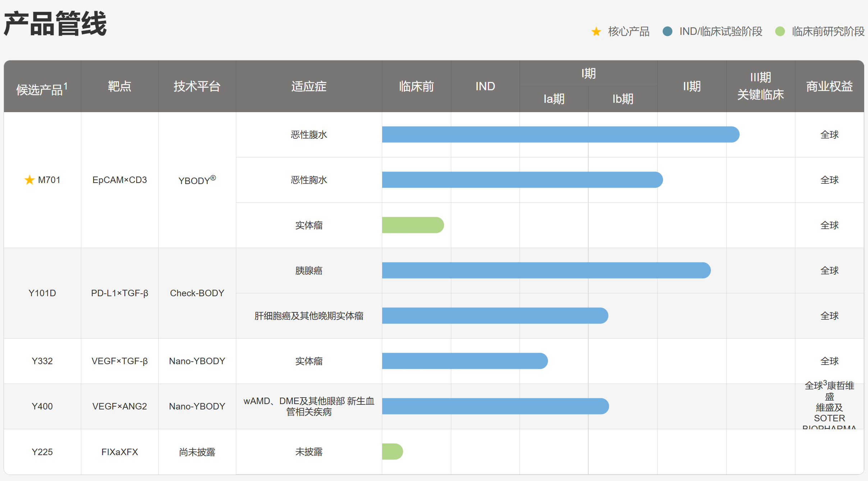Screen dimensions: 868x481
Task: Click the 临床前 column header
Action: tap(416, 86)
